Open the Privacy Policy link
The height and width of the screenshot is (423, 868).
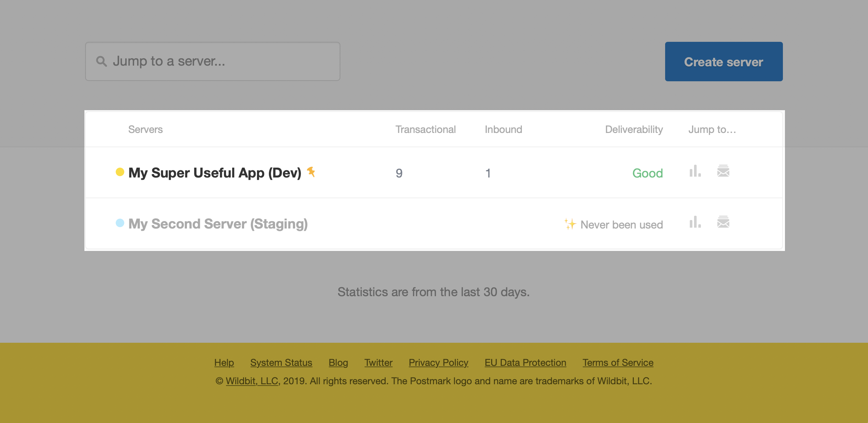[438, 363]
